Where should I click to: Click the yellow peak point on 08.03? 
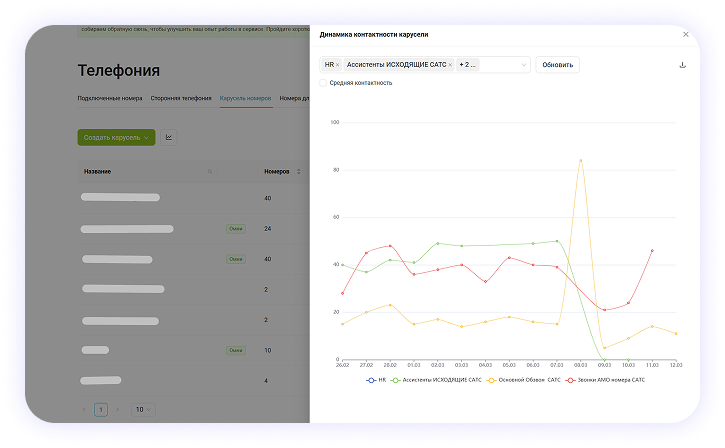click(x=581, y=160)
